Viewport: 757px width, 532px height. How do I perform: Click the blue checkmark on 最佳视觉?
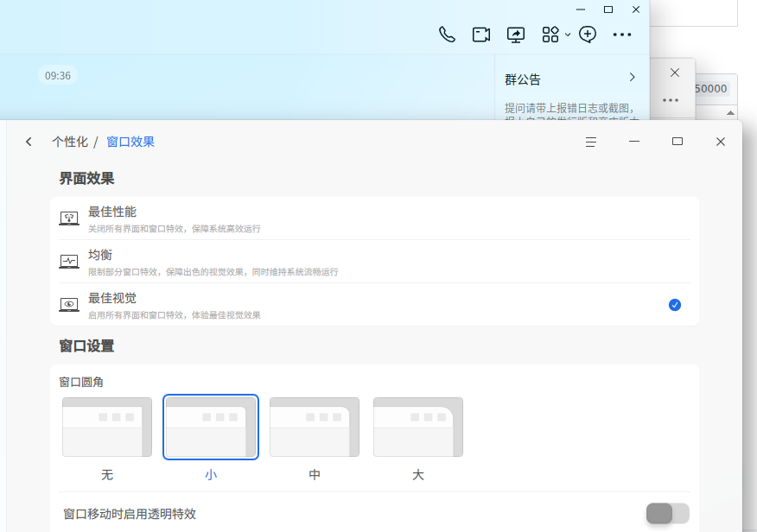(x=675, y=305)
